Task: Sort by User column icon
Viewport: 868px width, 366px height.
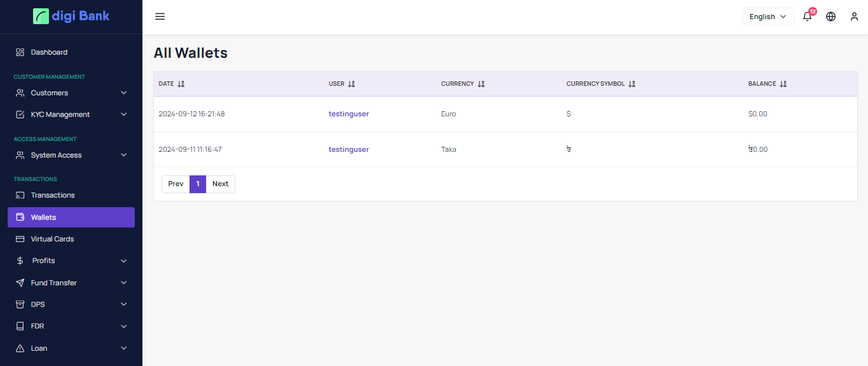Action: 352,84
